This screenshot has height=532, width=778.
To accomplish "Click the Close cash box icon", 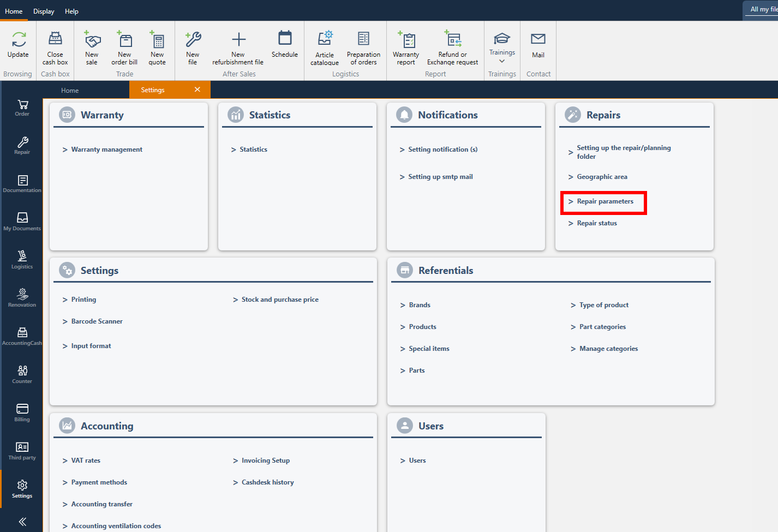I will (x=55, y=39).
